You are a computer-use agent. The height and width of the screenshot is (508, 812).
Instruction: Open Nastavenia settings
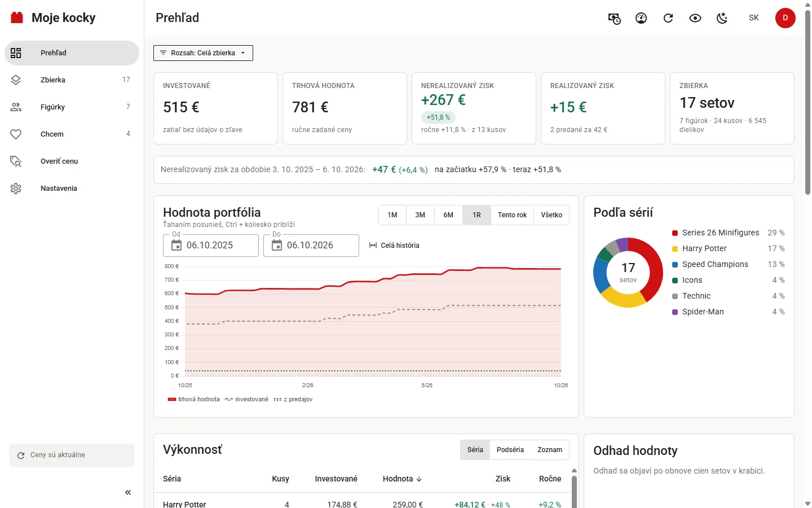(x=72, y=189)
